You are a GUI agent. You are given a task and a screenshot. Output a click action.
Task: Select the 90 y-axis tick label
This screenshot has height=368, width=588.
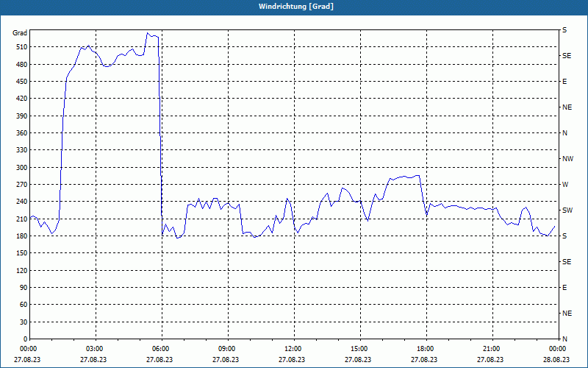pos(24,288)
